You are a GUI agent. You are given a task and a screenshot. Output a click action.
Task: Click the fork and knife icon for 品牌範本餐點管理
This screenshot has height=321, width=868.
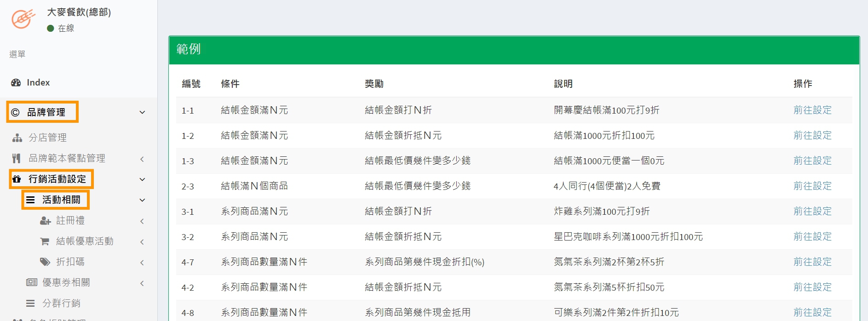17,159
